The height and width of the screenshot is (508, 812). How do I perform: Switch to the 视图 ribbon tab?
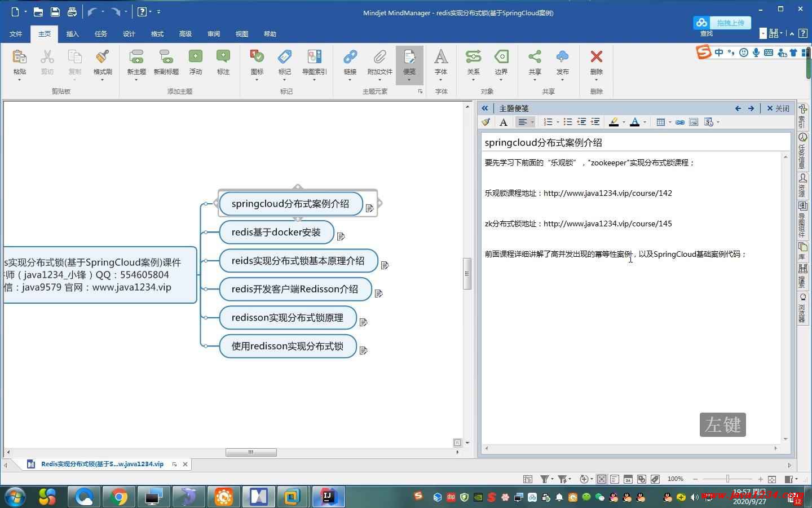242,34
